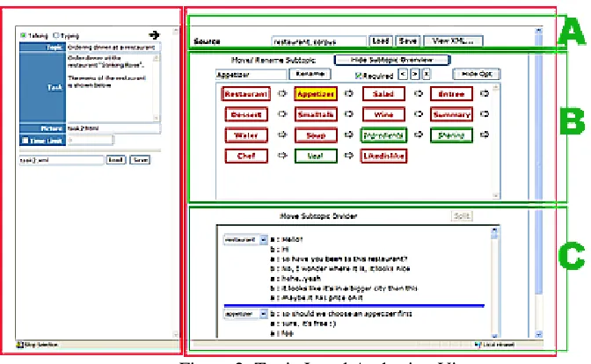This screenshot has width=591, height=364.
Task: Select the green Veal subtopic box
Action: click(x=316, y=156)
